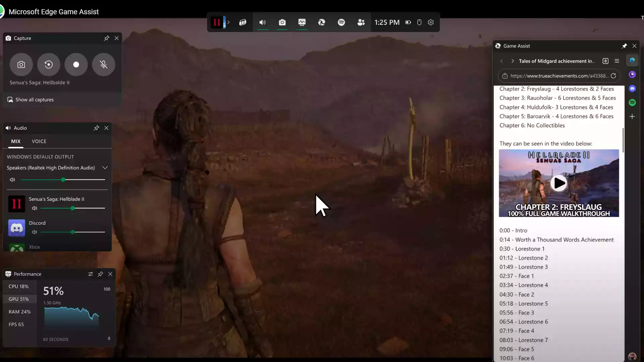Switch to the MIX tab in Audio

click(x=16, y=141)
